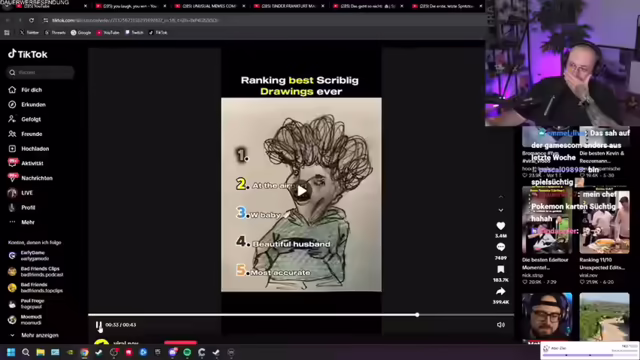Open comments via the speech bubble icon
The image size is (640, 360).
tap(500, 247)
